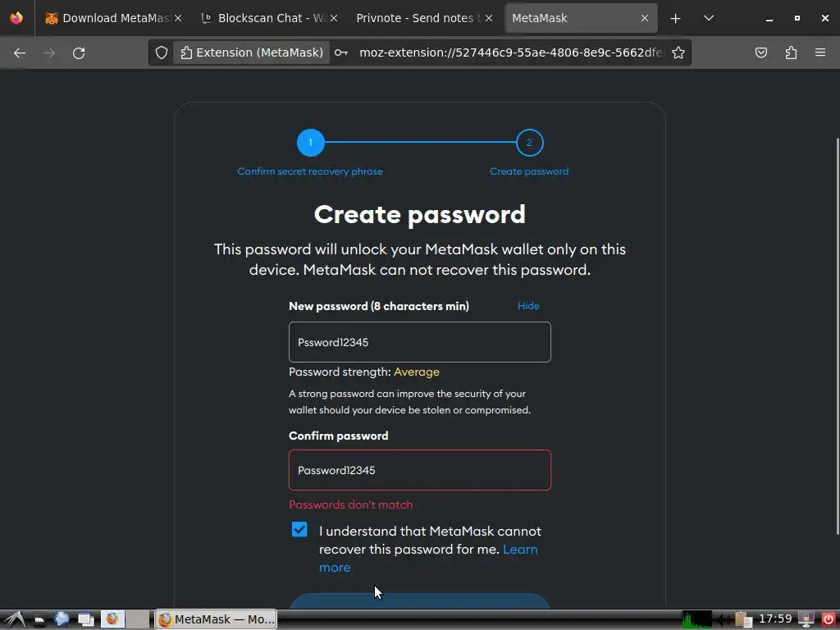This screenshot has width=840, height=630.
Task: Select the MetaMask Mozilla taskbar window button
Action: click(216, 619)
